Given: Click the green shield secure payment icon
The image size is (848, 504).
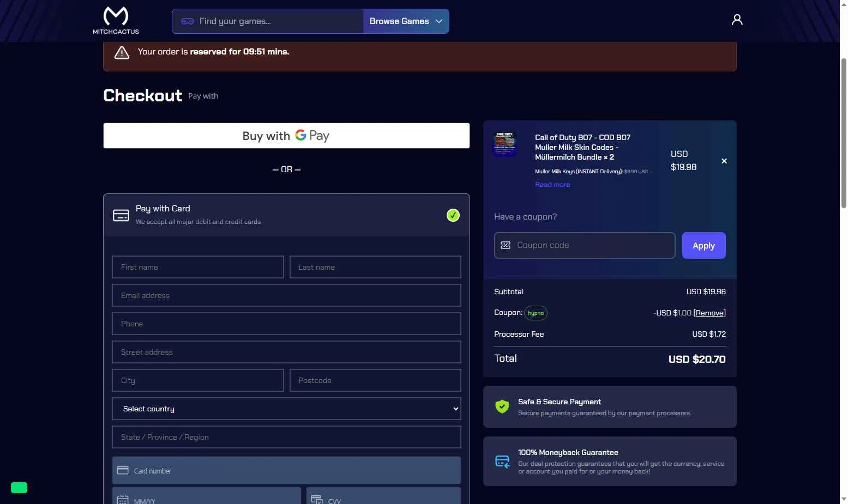Looking at the screenshot, I should pyautogui.click(x=502, y=406).
